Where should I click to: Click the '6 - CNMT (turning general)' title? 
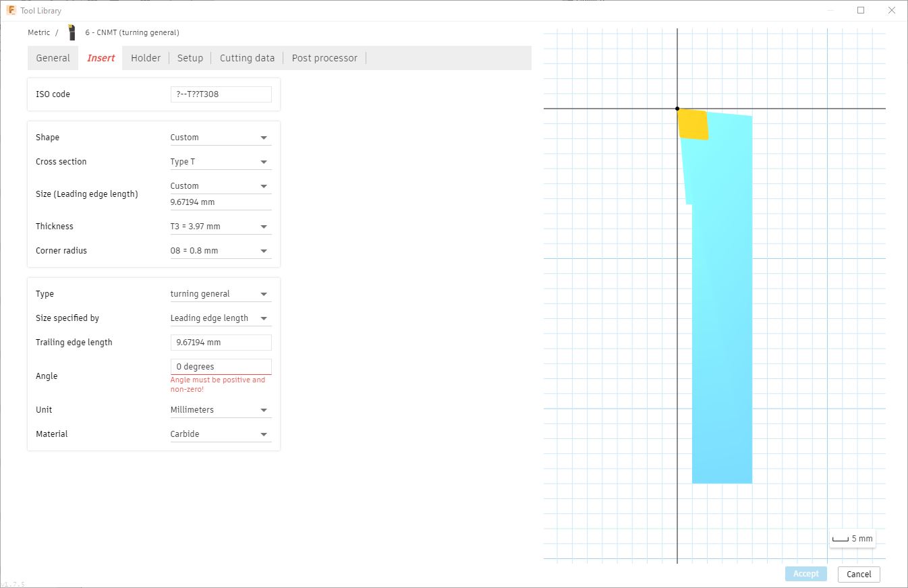pyautogui.click(x=132, y=32)
